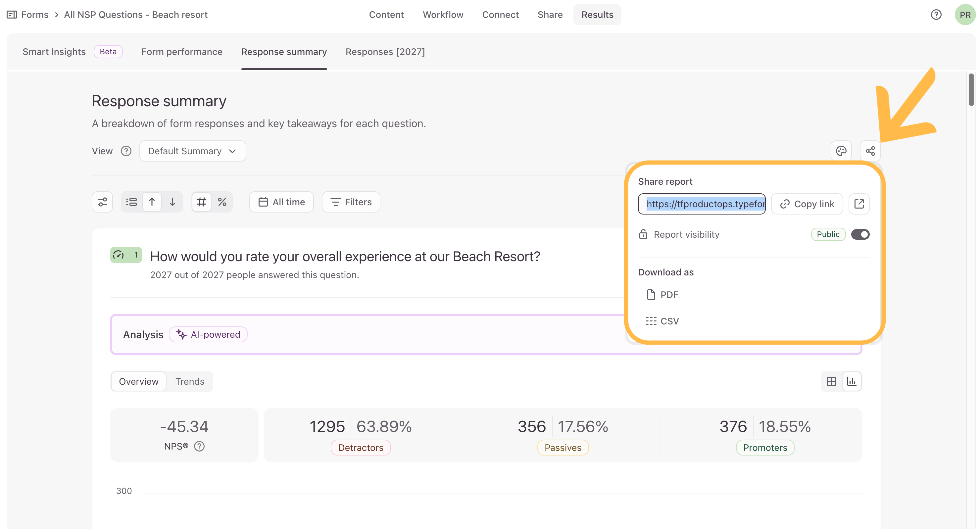Click the Report visibility lock icon

pyautogui.click(x=643, y=234)
